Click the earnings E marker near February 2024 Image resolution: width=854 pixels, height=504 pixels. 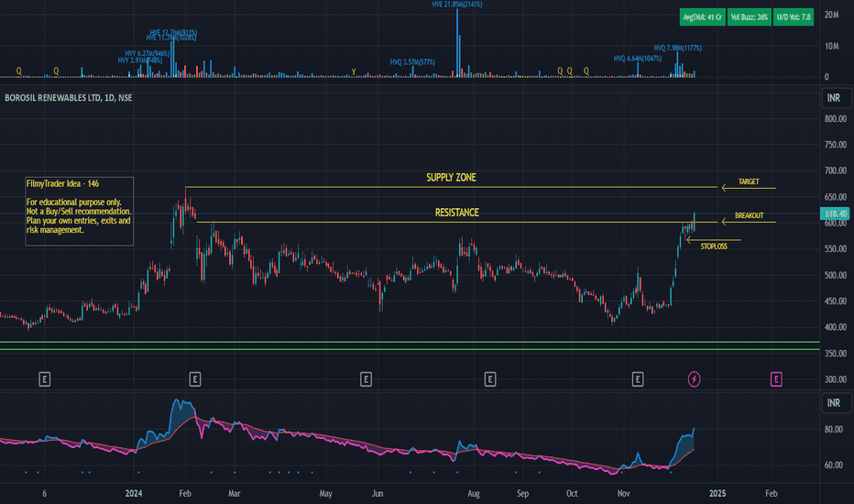(x=195, y=379)
